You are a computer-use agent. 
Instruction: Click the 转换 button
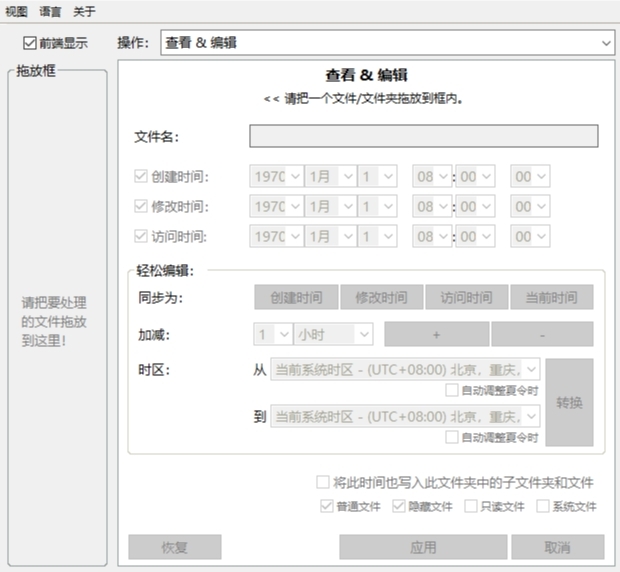click(569, 402)
